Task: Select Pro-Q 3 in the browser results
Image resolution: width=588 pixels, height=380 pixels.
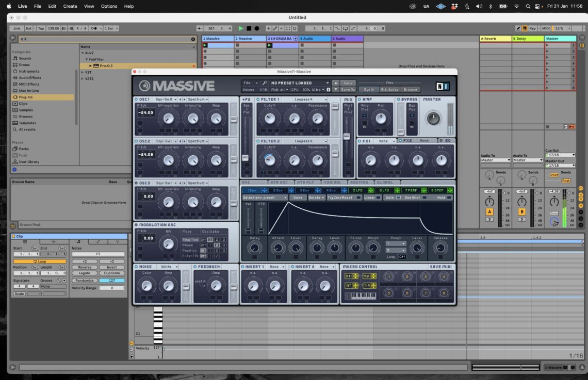Action: pyautogui.click(x=106, y=65)
